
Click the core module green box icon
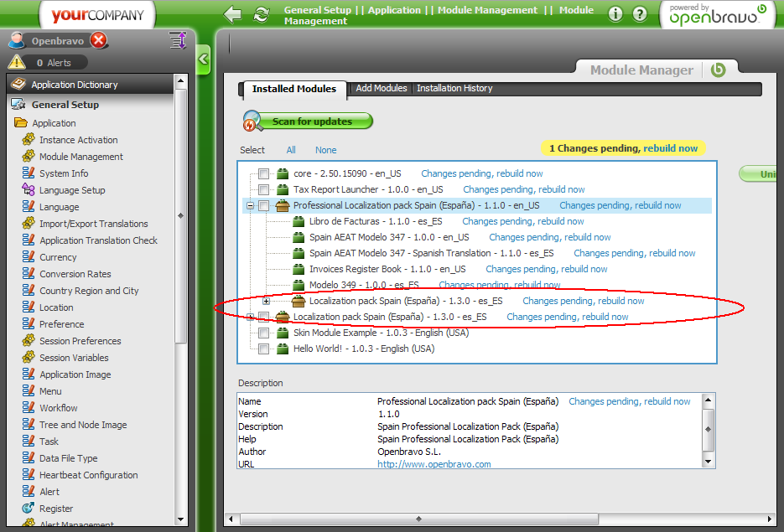point(283,173)
